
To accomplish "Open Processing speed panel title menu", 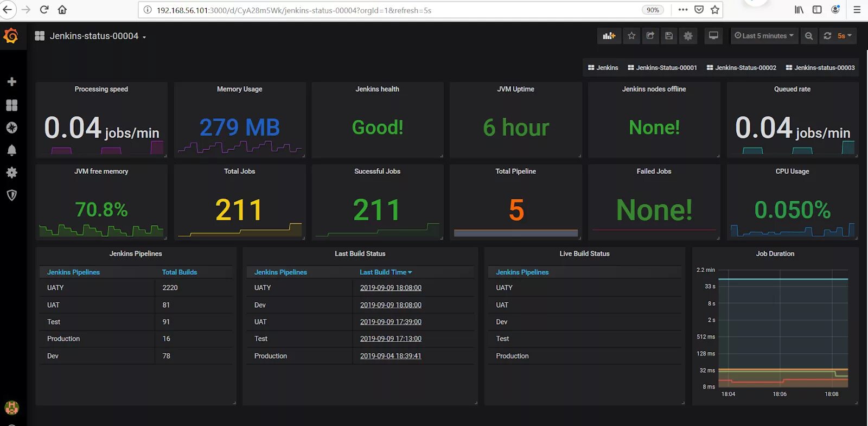I will (x=101, y=89).
